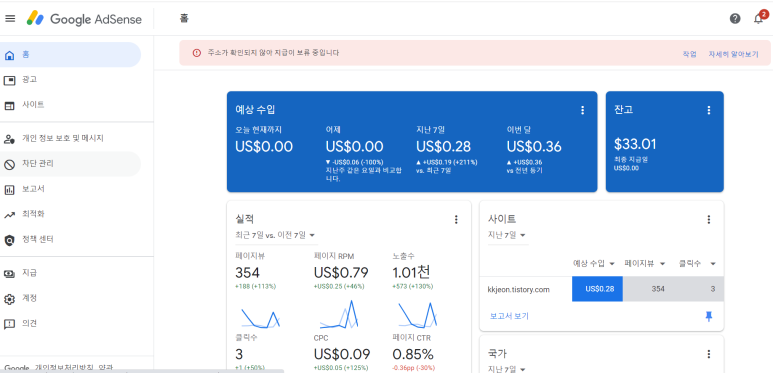Open 차단 관리 menu item
The height and width of the screenshot is (373, 773).
point(70,164)
